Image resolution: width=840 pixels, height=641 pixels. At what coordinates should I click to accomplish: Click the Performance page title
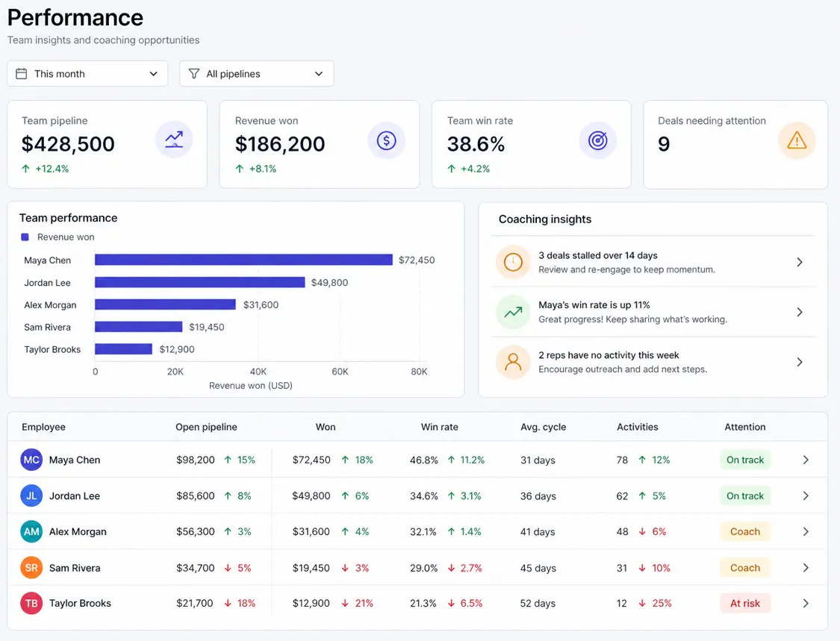(x=75, y=18)
